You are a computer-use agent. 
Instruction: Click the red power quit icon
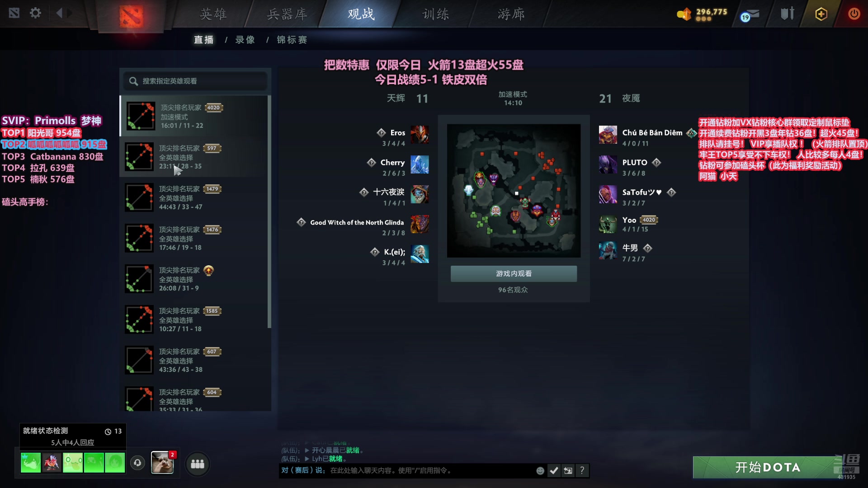pyautogui.click(x=854, y=14)
